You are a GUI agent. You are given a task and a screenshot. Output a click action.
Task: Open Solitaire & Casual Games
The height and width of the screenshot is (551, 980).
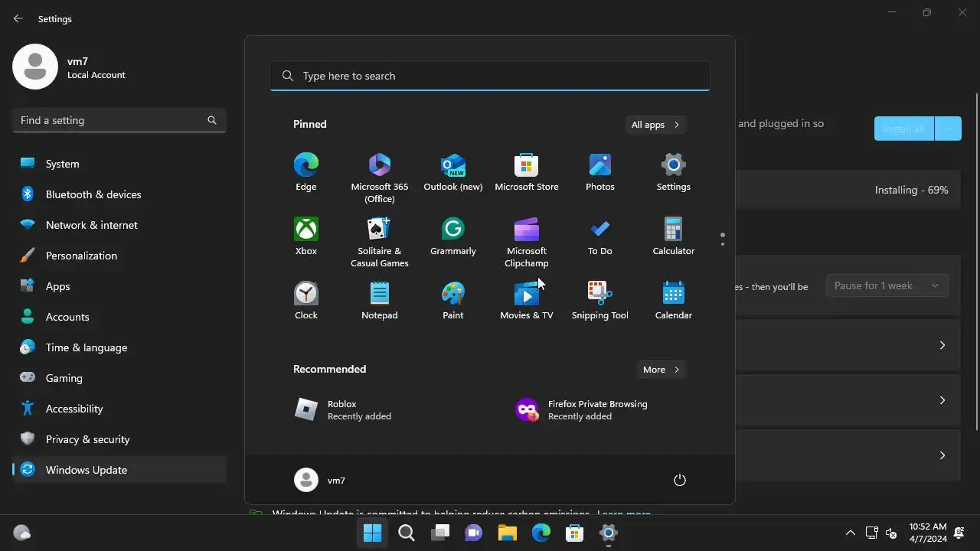click(379, 241)
